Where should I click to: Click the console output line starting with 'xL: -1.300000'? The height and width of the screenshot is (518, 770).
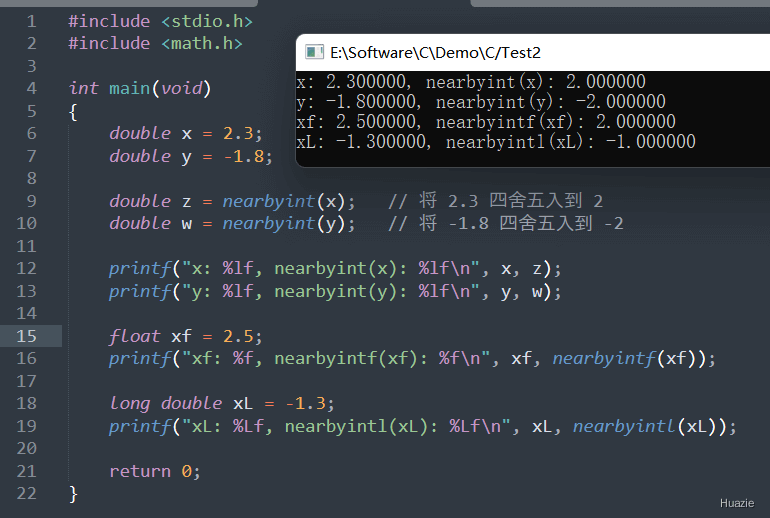tap(495, 142)
